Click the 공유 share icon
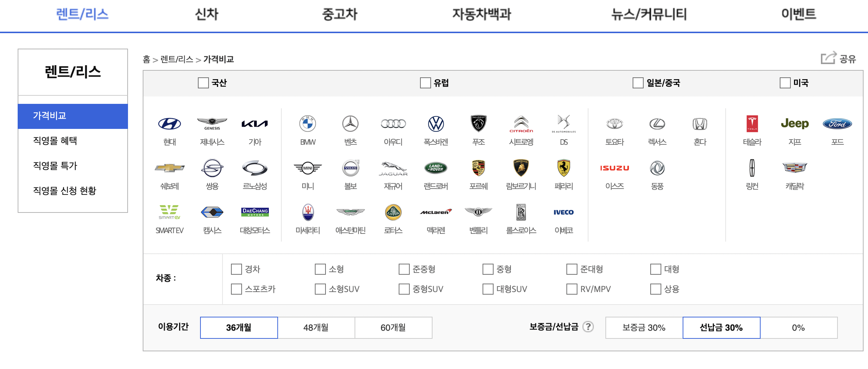 pos(829,58)
